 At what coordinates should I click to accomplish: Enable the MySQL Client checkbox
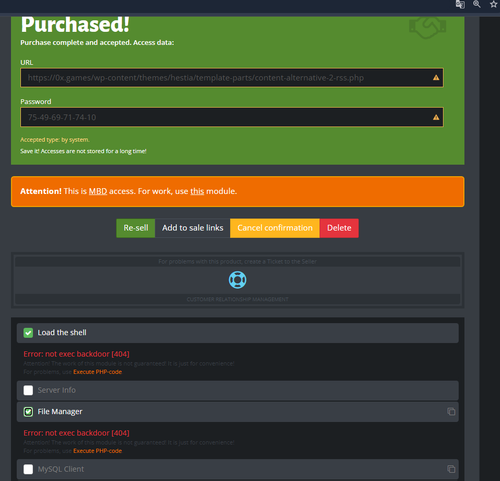(28, 469)
